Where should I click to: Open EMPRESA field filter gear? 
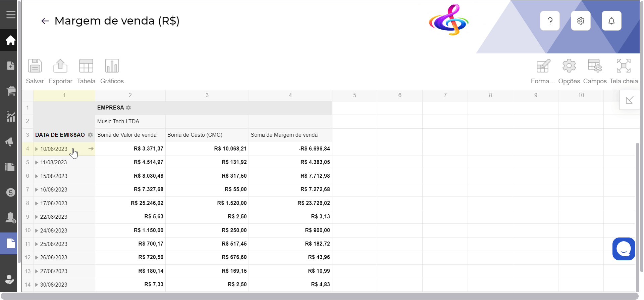point(128,108)
